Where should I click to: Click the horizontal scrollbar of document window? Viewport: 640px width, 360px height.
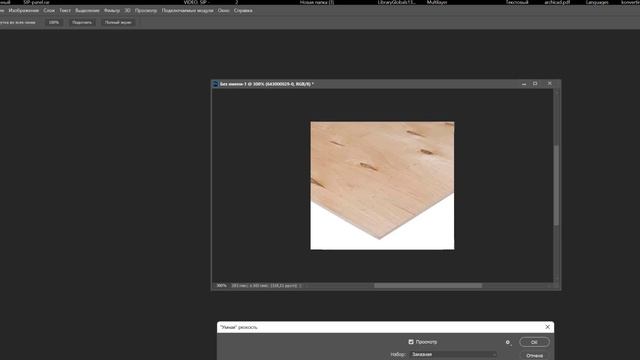click(x=428, y=286)
